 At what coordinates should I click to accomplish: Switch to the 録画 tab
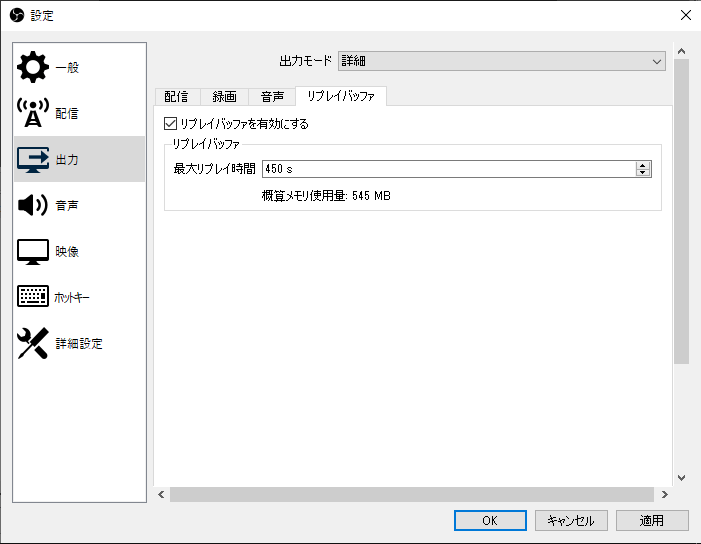pos(224,97)
